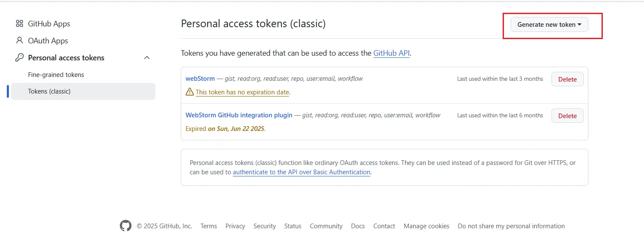
Task: Click Manage cookies in the footer
Action: [x=426, y=226]
